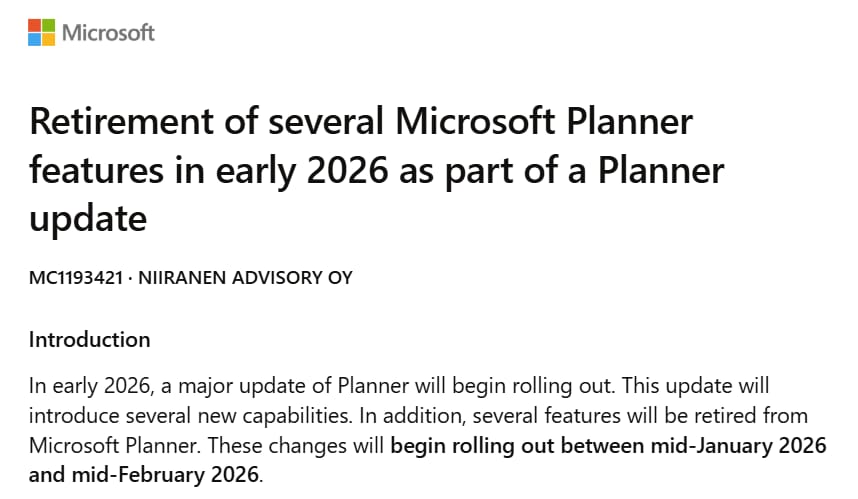Click 'Microsoft Planner' in the headline's first line
This screenshot has height=499, width=858.
click(x=544, y=121)
